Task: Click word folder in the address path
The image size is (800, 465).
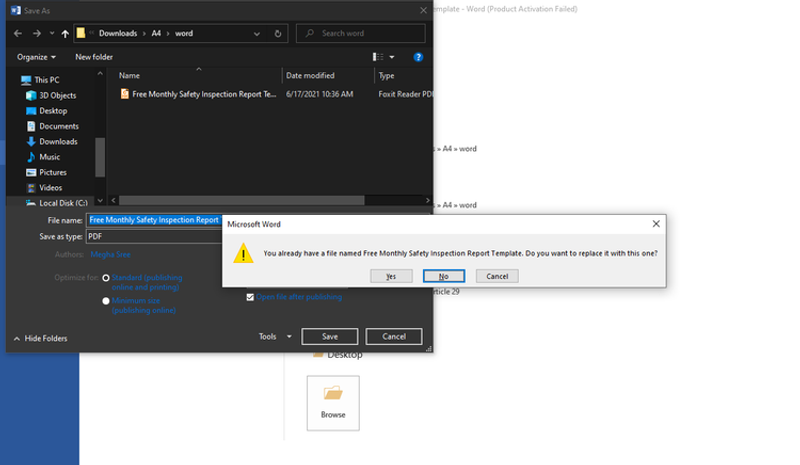Action: 184,33
